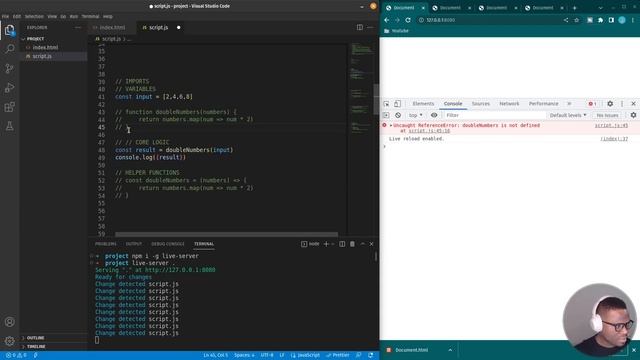Close the terminal panel

pyautogui.click(x=371, y=244)
